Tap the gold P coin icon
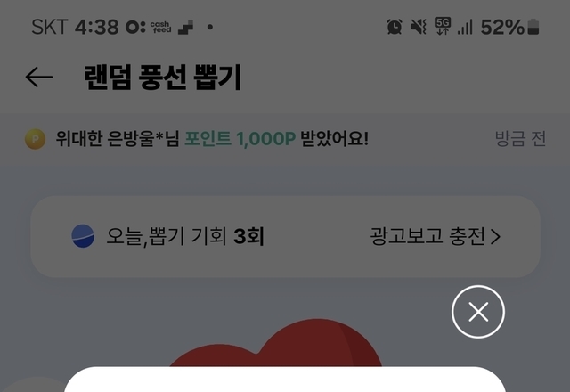Image resolution: width=570 pixels, height=392 pixels. pos(36,139)
